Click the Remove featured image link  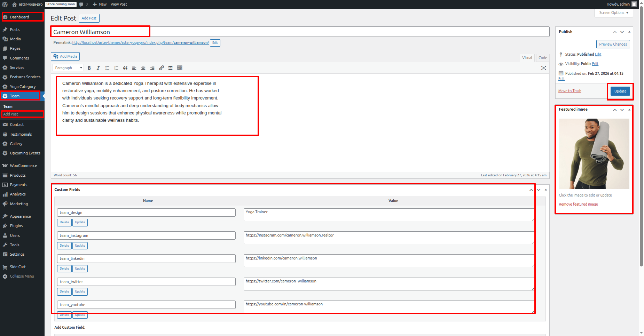point(578,205)
